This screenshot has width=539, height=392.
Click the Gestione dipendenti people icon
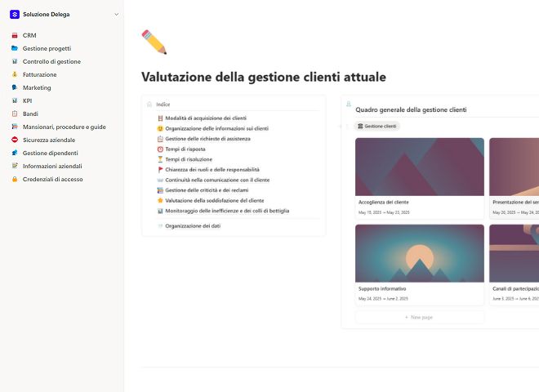tap(15, 153)
